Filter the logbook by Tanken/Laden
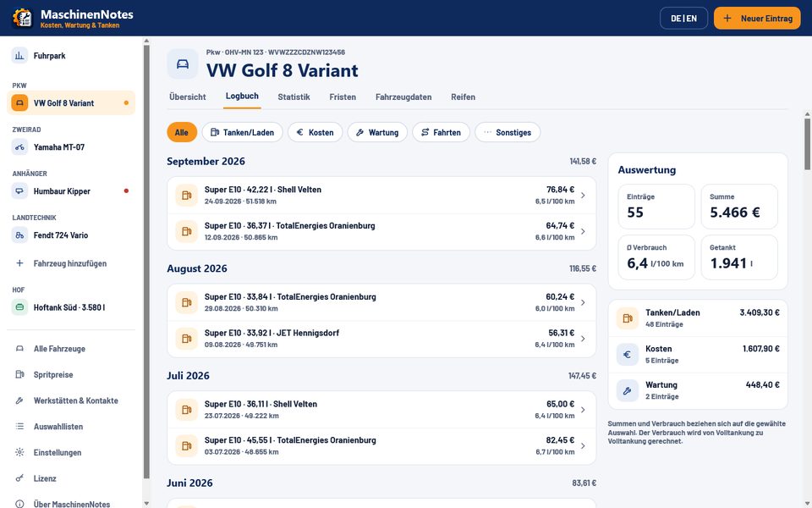 243,132
